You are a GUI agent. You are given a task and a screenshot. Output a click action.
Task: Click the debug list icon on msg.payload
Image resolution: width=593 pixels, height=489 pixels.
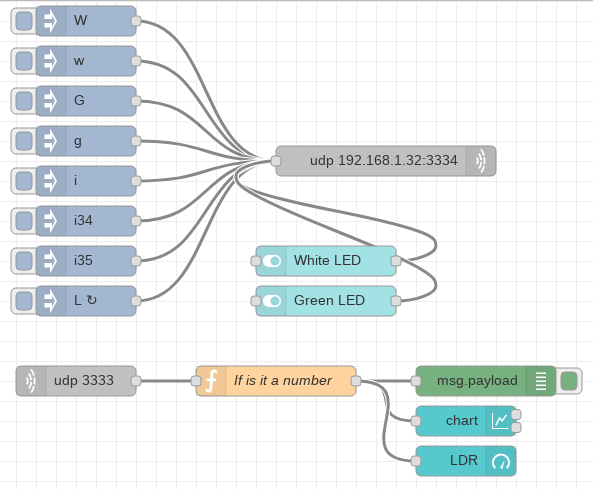coord(541,381)
